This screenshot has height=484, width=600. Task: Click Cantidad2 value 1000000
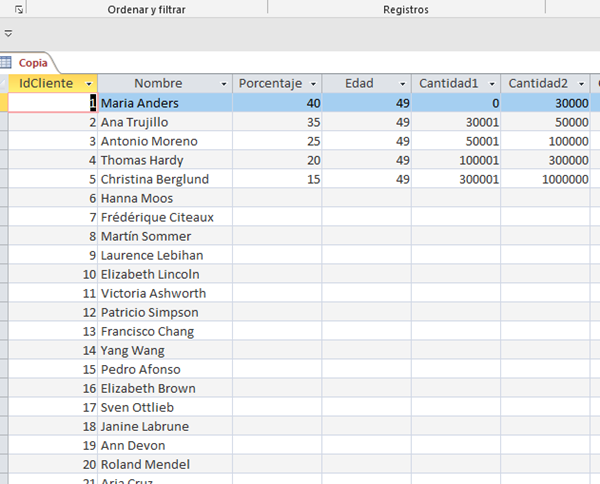coord(545,179)
